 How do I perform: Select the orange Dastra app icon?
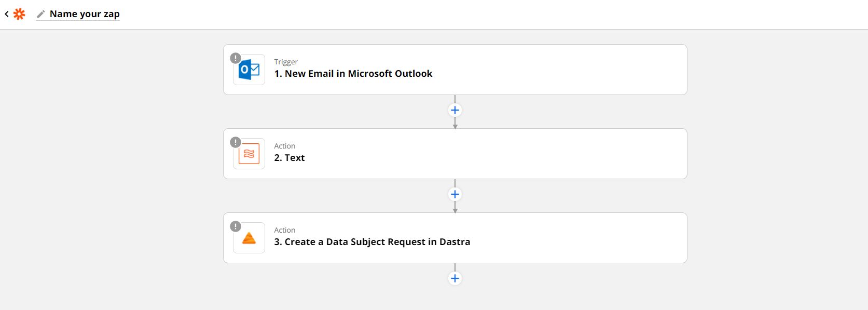(x=249, y=238)
